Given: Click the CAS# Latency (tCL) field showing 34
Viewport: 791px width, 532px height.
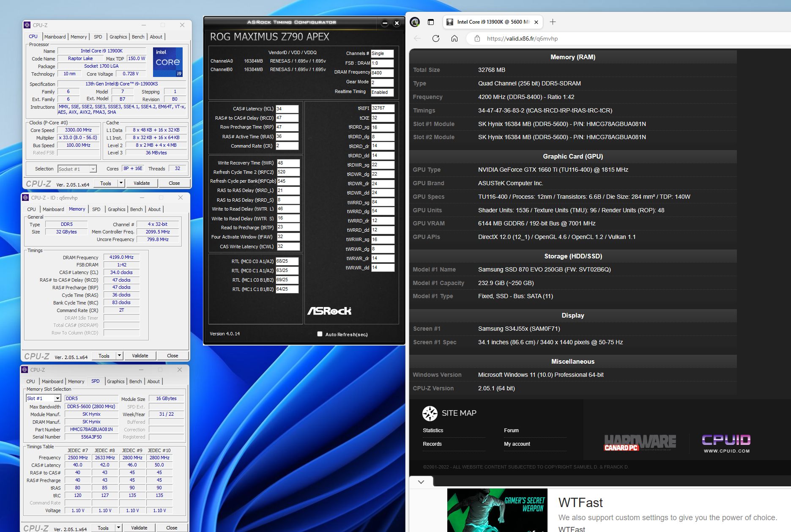Looking at the screenshot, I should point(287,109).
